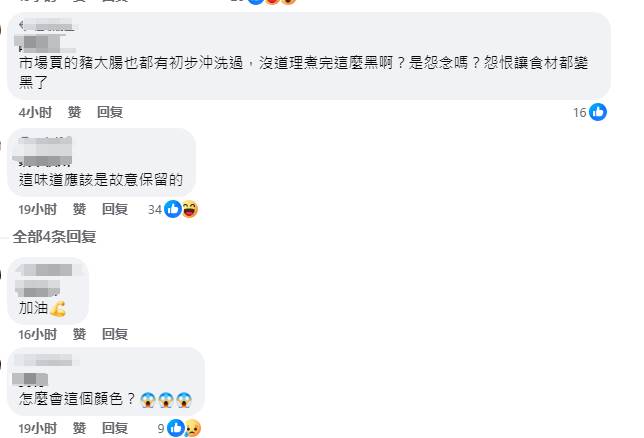The height and width of the screenshot is (438, 644).
Task: Open the 16小时 timestamp under 加油 comment
Action: pyautogui.click(x=37, y=334)
